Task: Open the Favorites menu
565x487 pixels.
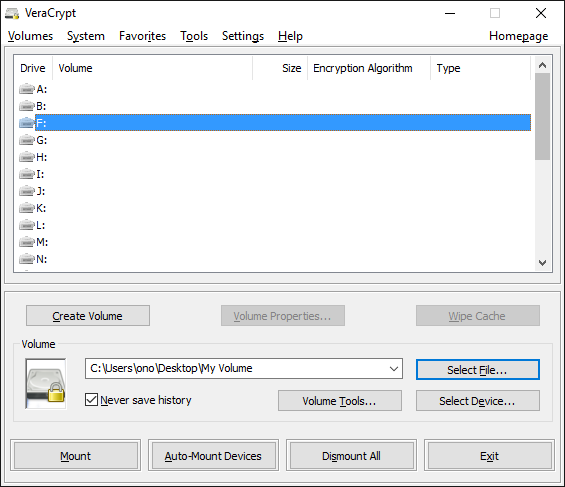Action: coord(142,36)
